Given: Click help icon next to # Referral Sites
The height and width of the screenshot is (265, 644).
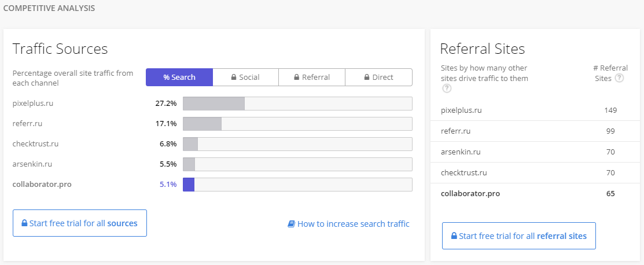Looking at the screenshot, I should coord(619,78).
